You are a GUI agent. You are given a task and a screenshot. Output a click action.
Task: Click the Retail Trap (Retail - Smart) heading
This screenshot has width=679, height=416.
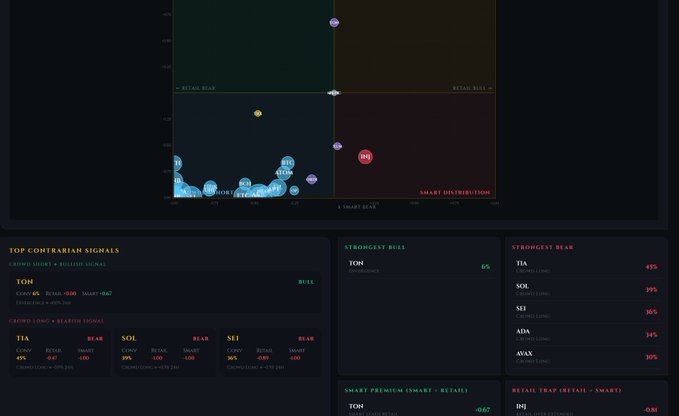pyautogui.click(x=566, y=390)
